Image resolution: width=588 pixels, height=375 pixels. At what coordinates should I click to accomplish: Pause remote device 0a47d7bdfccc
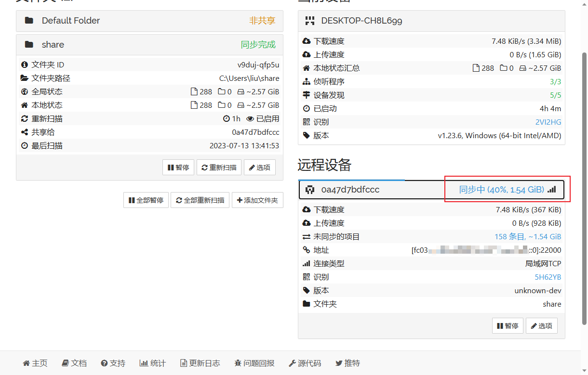[508, 326]
